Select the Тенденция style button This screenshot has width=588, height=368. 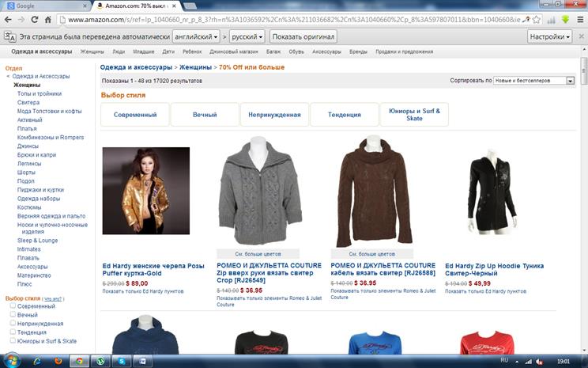pos(345,115)
